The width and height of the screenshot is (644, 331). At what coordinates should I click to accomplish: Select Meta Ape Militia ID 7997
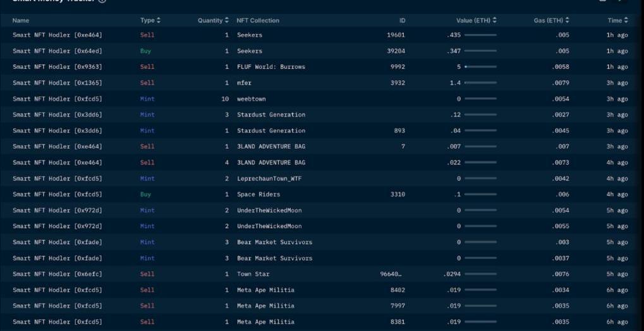[x=398, y=306]
